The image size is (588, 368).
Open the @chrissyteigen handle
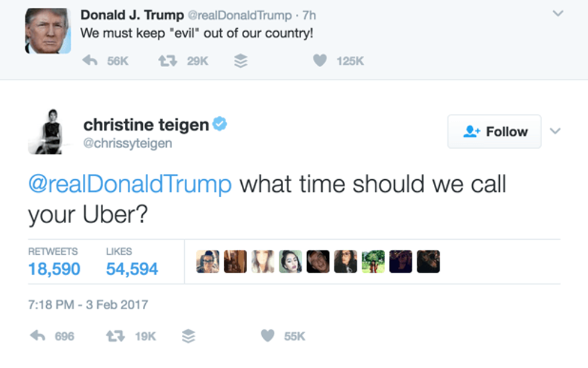(x=128, y=144)
